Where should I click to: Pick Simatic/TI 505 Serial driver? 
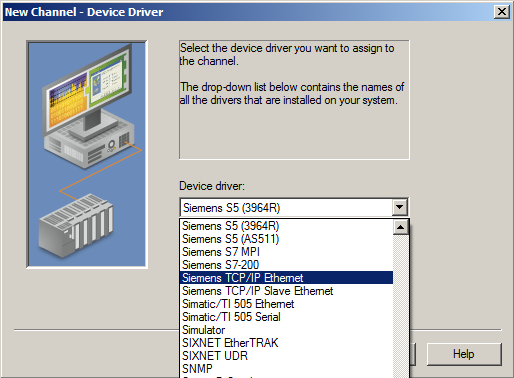click(287, 317)
